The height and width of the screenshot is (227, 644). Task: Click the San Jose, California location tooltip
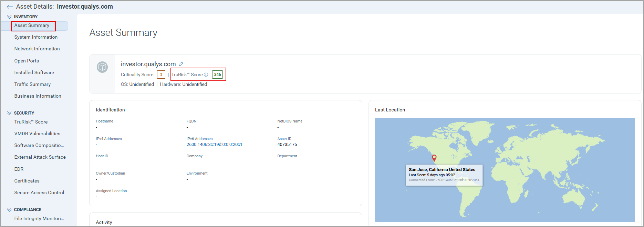[x=444, y=175]
